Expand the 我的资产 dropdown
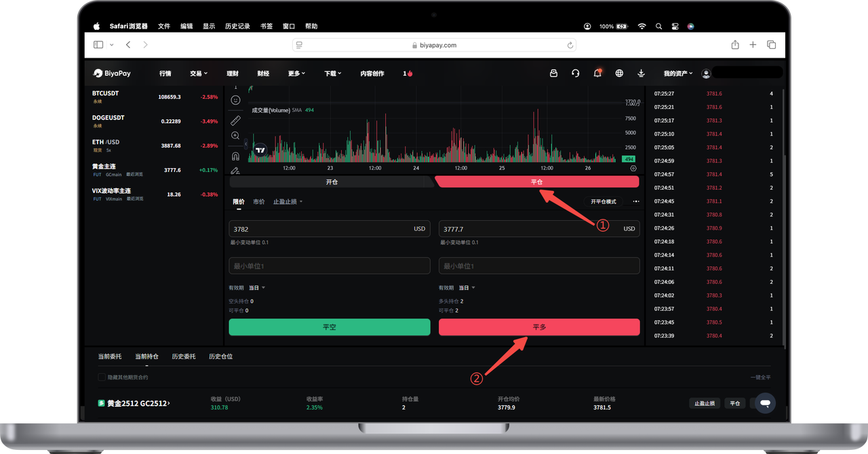The height and width of the screenshot is (454, 868). point(677,73)
